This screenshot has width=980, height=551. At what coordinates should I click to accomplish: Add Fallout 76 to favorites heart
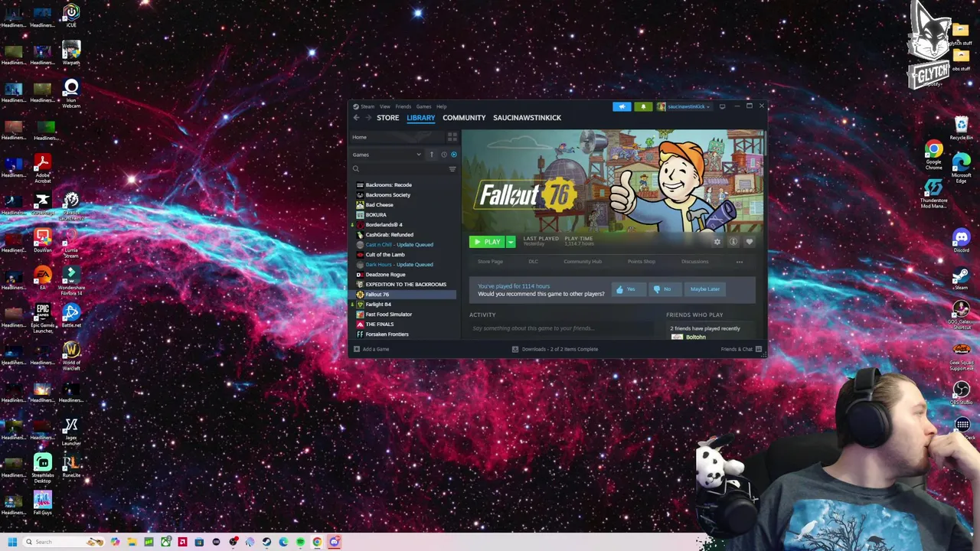click(x=749, y=242)
